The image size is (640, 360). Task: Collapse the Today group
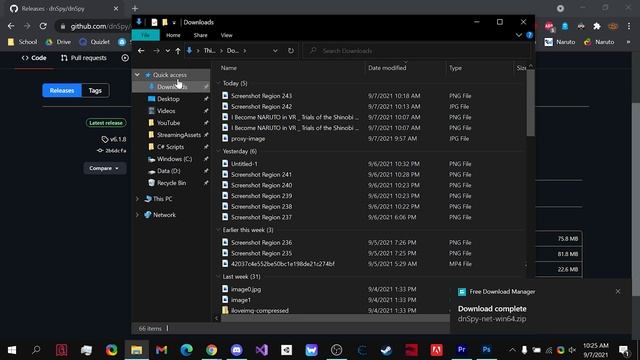coord(218,83)
